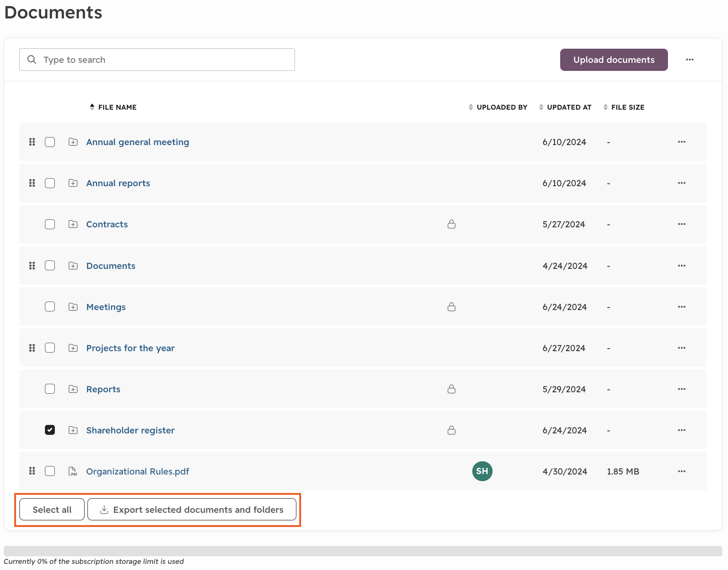This screenshot has height=570, width=728.
Task: Select the Documents folder checkbox
Action: coord(50,266)
